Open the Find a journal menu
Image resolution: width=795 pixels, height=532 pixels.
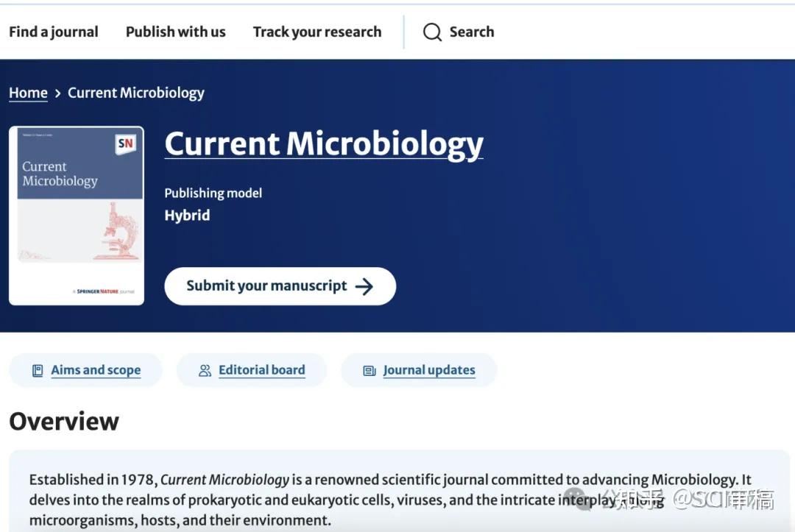(x=53, y=32)
